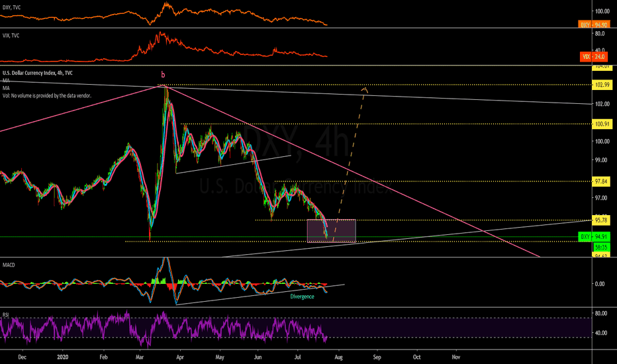Select the green 'Divergence' annotation text
This screenshot has width=617, height=364.
[x=302, y=296]
